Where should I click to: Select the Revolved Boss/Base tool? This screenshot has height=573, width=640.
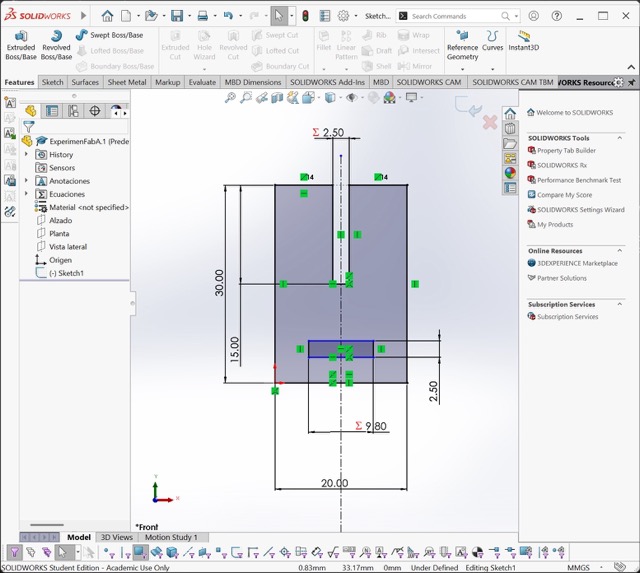coord(56,46)
